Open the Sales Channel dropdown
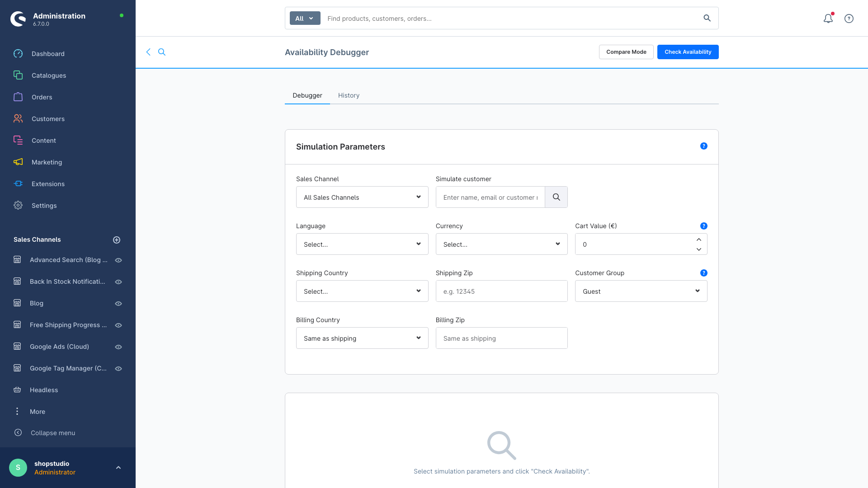 (x=362, y=197)
